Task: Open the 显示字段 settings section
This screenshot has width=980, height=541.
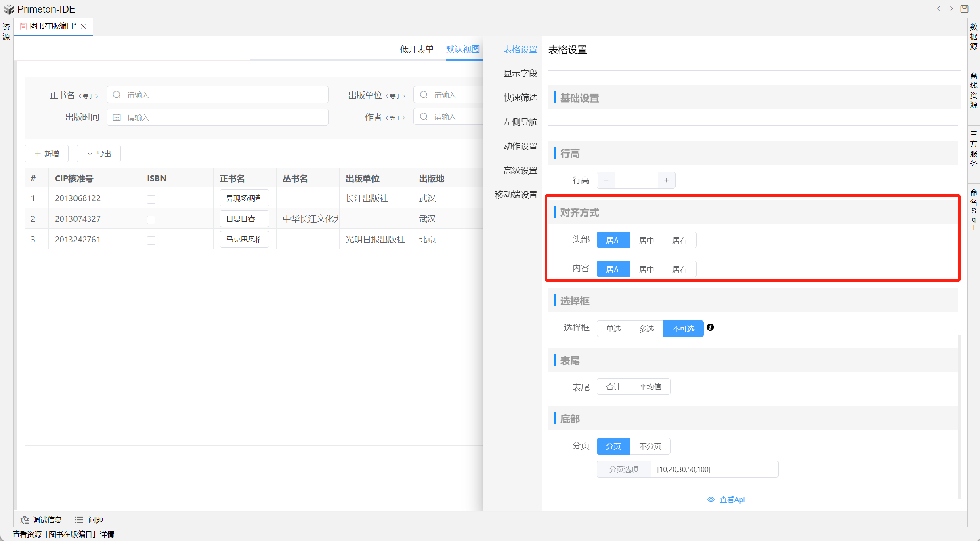Action: (x=520, y=74)
